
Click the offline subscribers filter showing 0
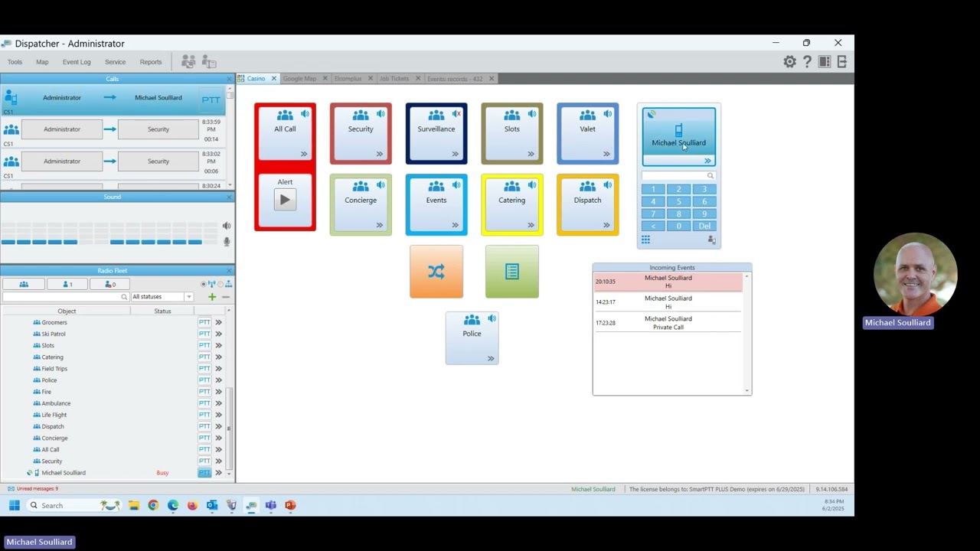(x=109, y=284)
